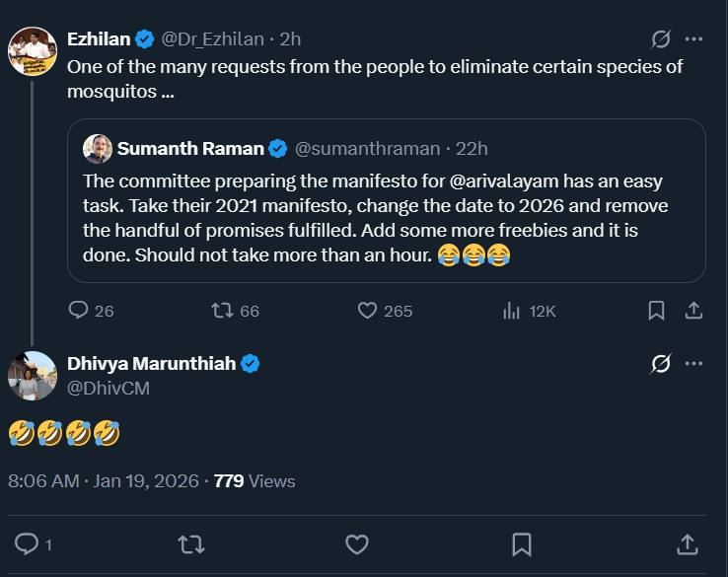Open Ezhilan's profile picture
Image resolution: width=728 pixels, height=577 pixels.
tap(33, 51)
